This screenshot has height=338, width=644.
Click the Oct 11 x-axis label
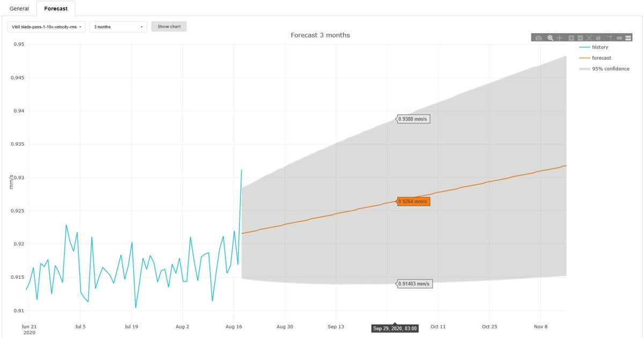point(438,326)
